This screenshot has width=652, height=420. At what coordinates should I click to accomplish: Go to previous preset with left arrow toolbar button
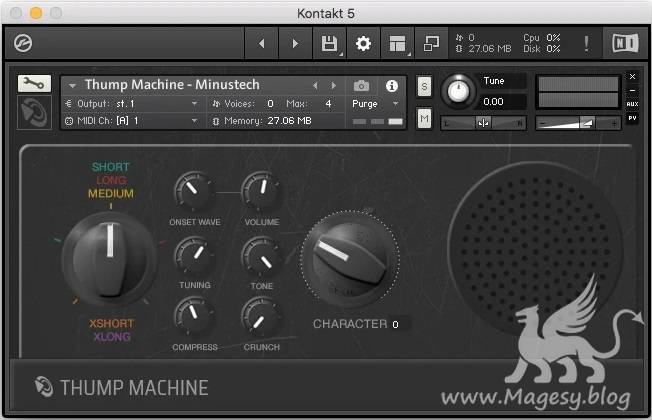(262, 43)
